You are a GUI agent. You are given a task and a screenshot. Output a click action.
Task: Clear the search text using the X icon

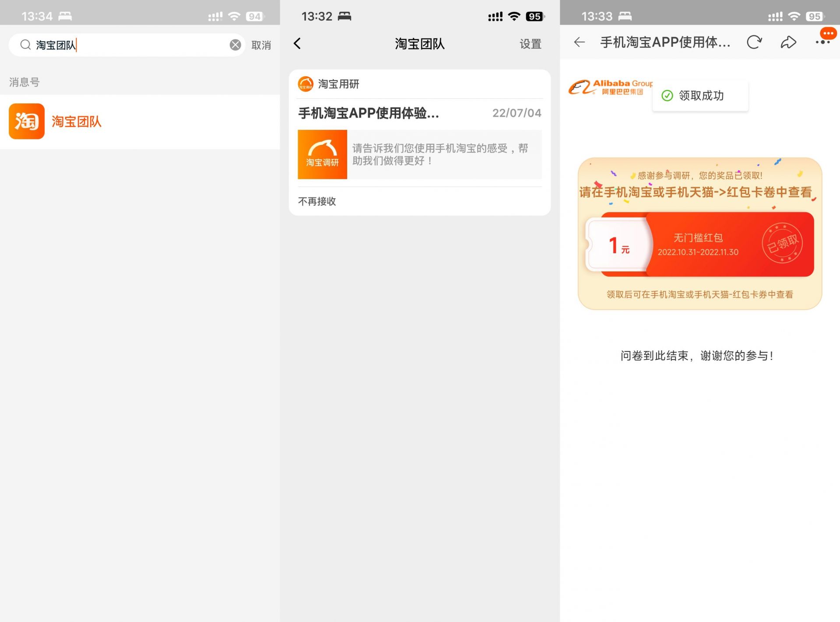(235, 45)
